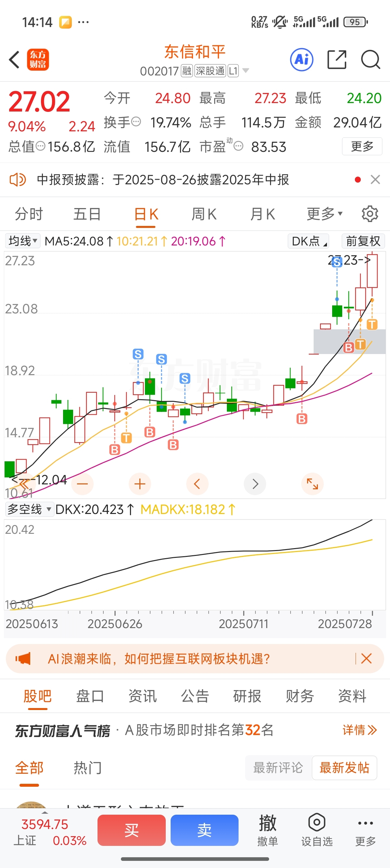
Task: Open 详情 ranking details link
Action: click(x=360, y=730)
